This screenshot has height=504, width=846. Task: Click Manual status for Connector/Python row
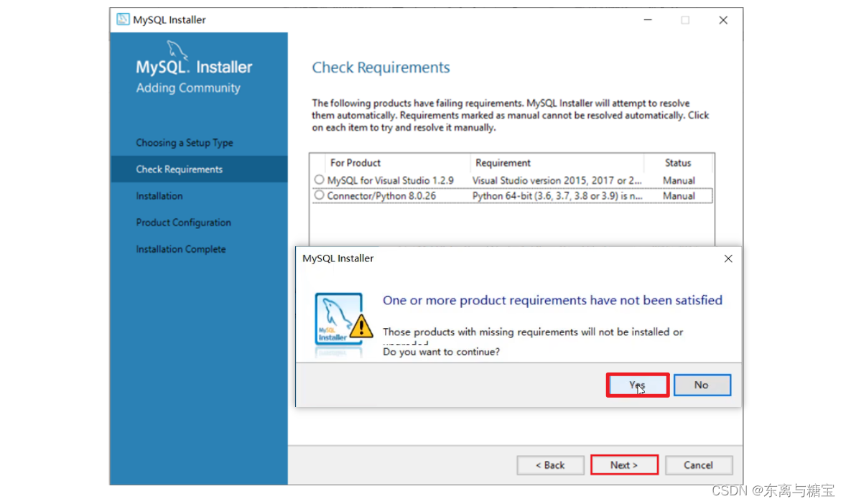point(679,196)
